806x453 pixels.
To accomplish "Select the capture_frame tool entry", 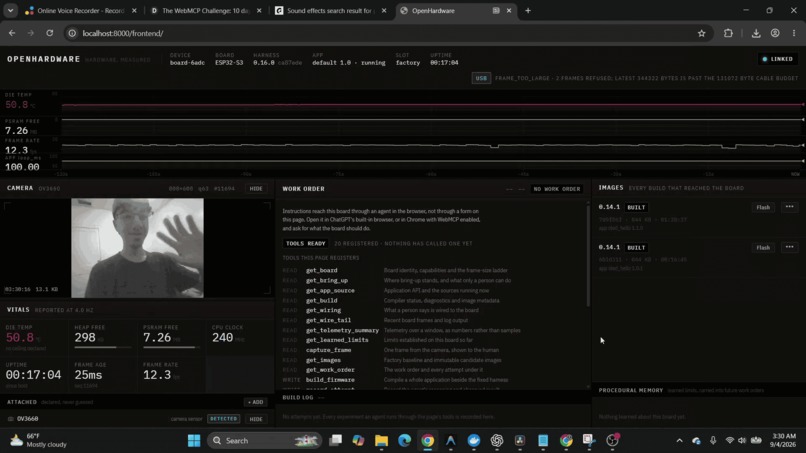I will [x=328, y=350].
